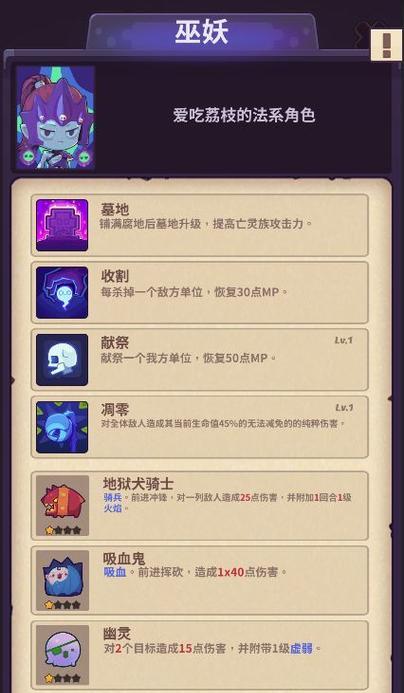
Task: Tap the 幽灵 ghost unit icon
Action: [x=62, y=655]
